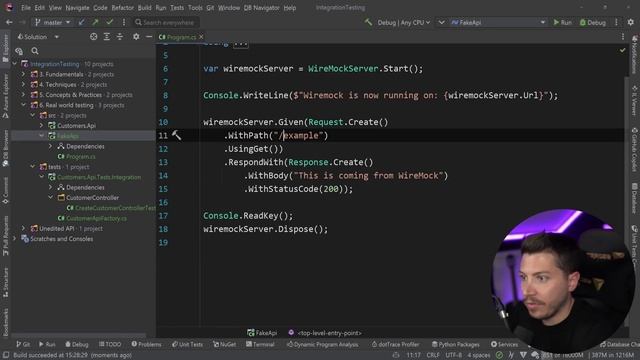This screenshot has height=360, width=640.
Task: Click the Collapse All icon in Solution panel
Action: pyautogui.click(x=120, y=37)
